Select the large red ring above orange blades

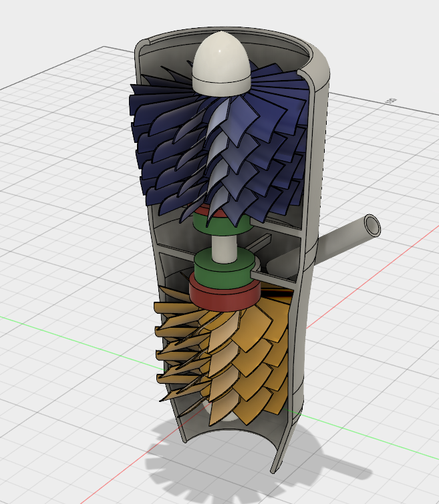click(225, 295)
